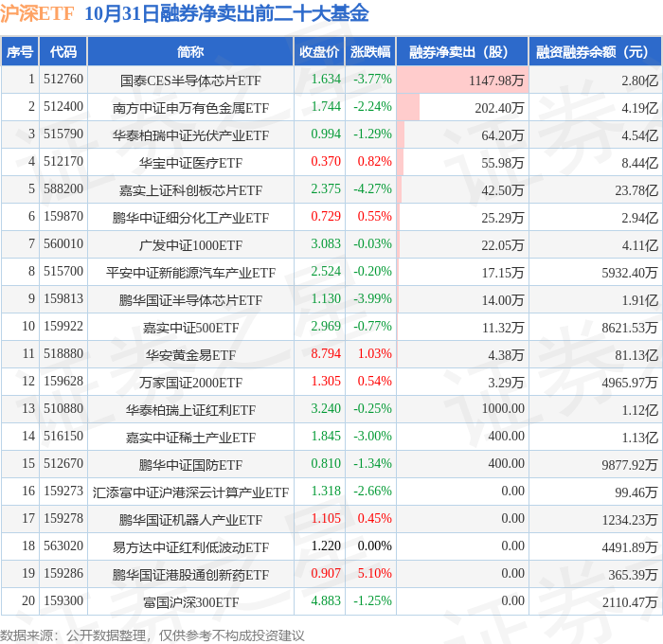Select fund name 华安黄金易ETF

coord(190,355)
